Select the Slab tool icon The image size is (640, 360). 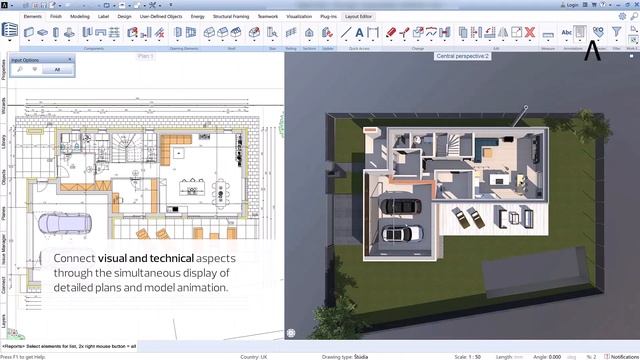pyautogui.click(x=42, y=32)
